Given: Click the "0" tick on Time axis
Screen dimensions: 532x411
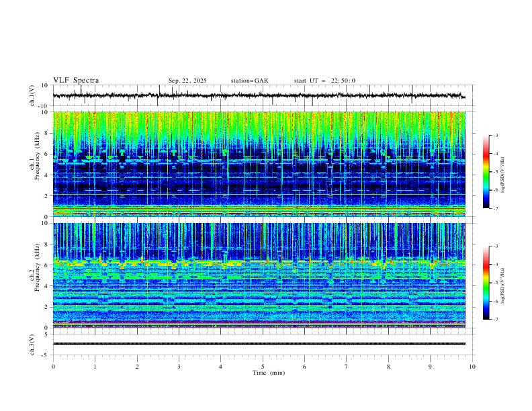Looking at the screenshot, I should tap(53, 367).
